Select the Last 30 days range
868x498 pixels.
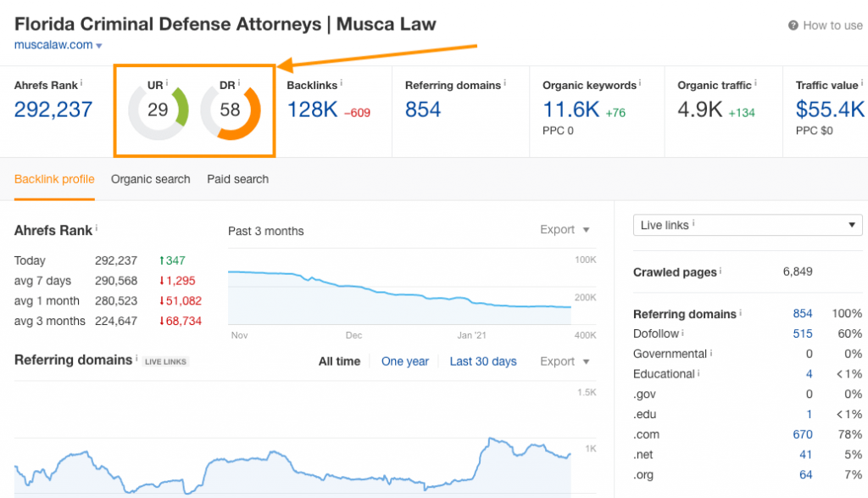click(483, 361)
